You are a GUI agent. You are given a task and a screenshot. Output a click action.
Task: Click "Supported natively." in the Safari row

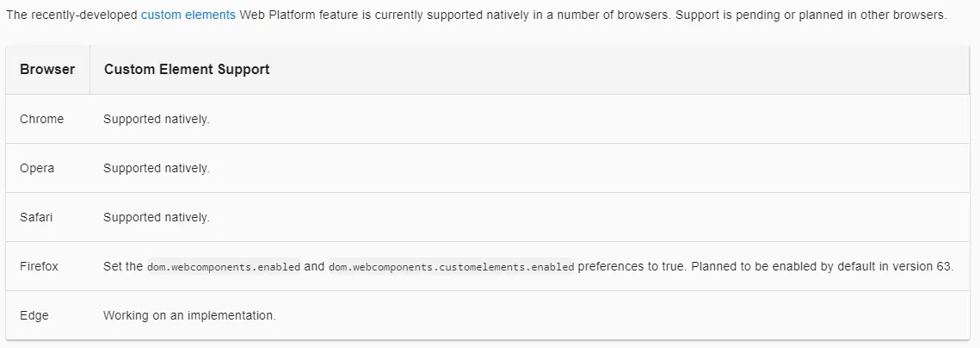(157, 217)
